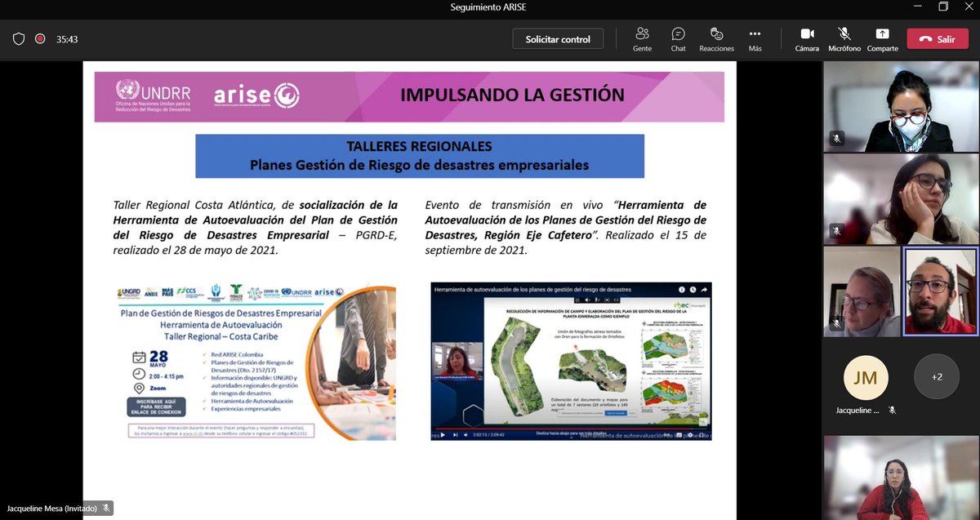
Task: Select the video tile of blonde woman with glasses
Action: 861,291
